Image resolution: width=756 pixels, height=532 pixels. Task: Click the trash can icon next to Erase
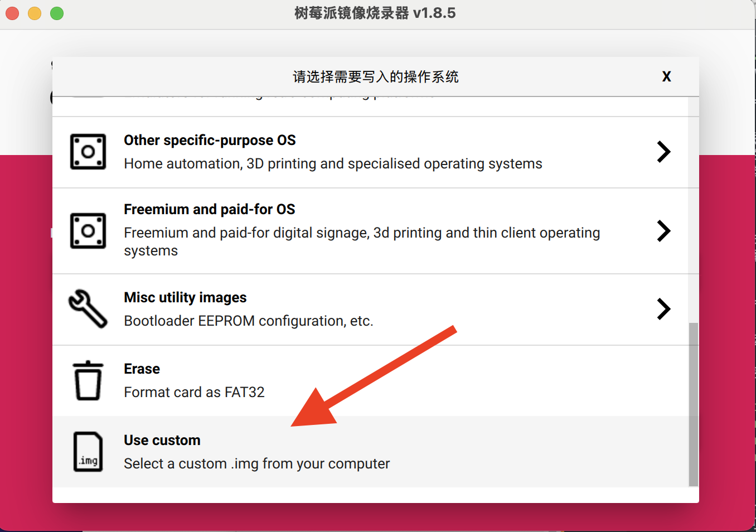click(x=88, y=380)
